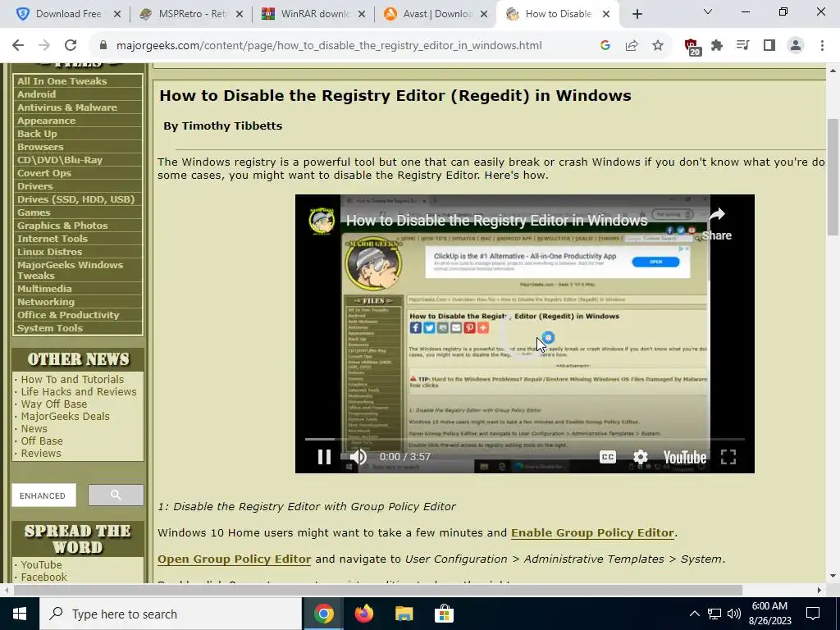This screenshot has width=840, height=630.
Task: Enter fullscreen on the video
Action: [x=728, y=456]
